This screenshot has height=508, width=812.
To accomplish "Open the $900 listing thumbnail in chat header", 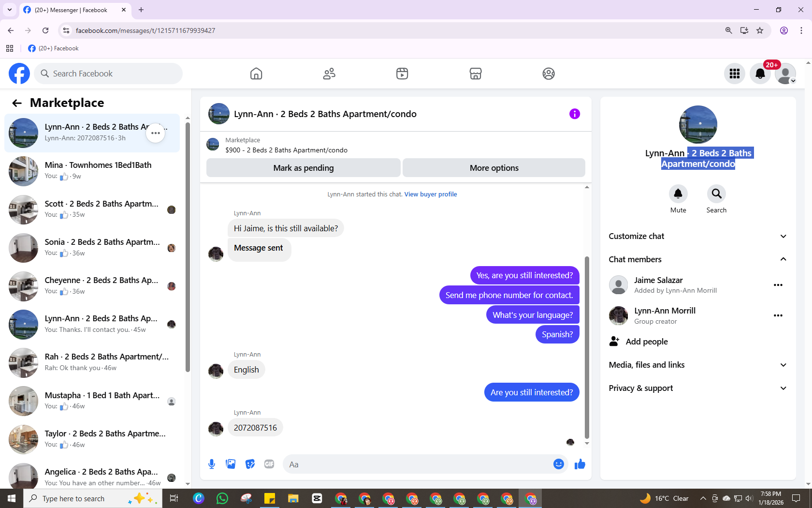I will point(213,145).
